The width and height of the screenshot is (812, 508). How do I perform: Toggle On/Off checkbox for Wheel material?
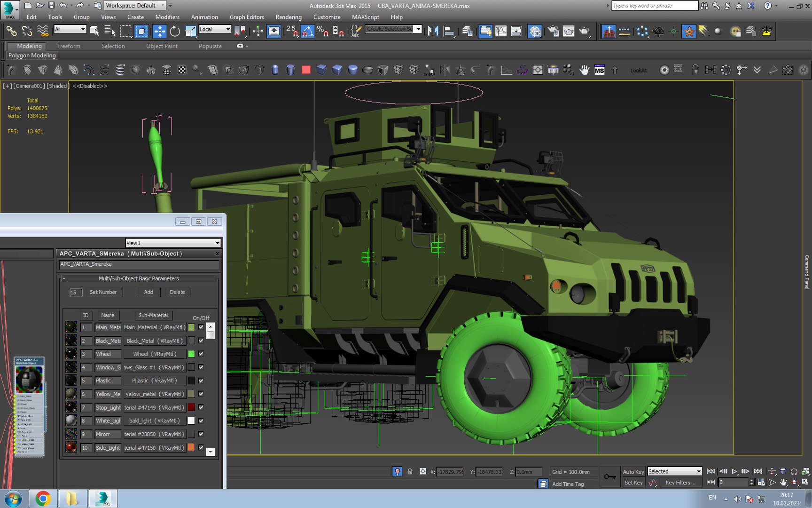click(201, 354)
